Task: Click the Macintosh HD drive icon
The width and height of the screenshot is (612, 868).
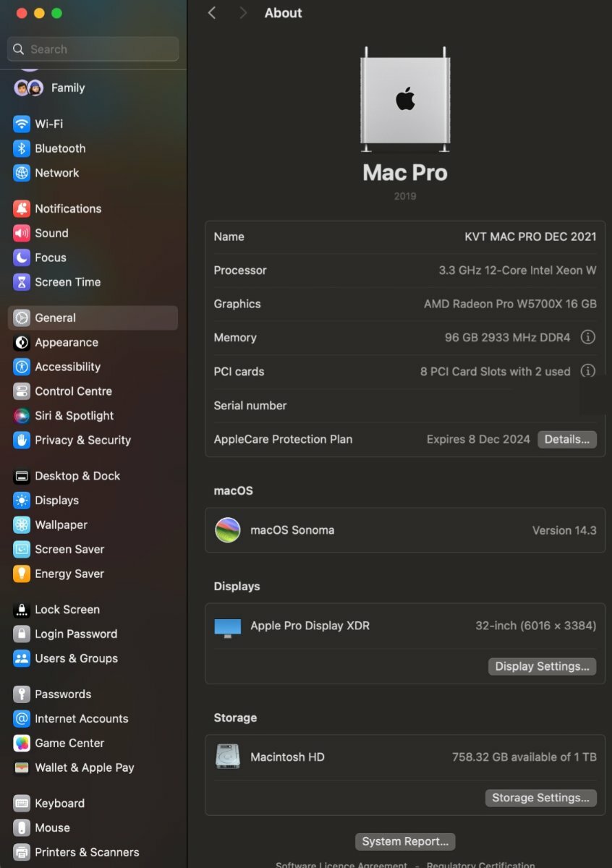Action: point(228,757)
